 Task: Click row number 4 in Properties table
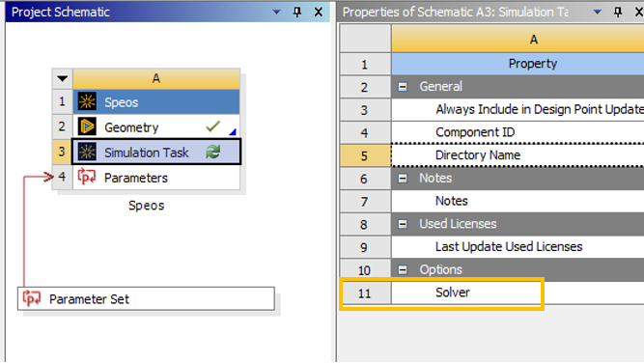click(365, 132)
